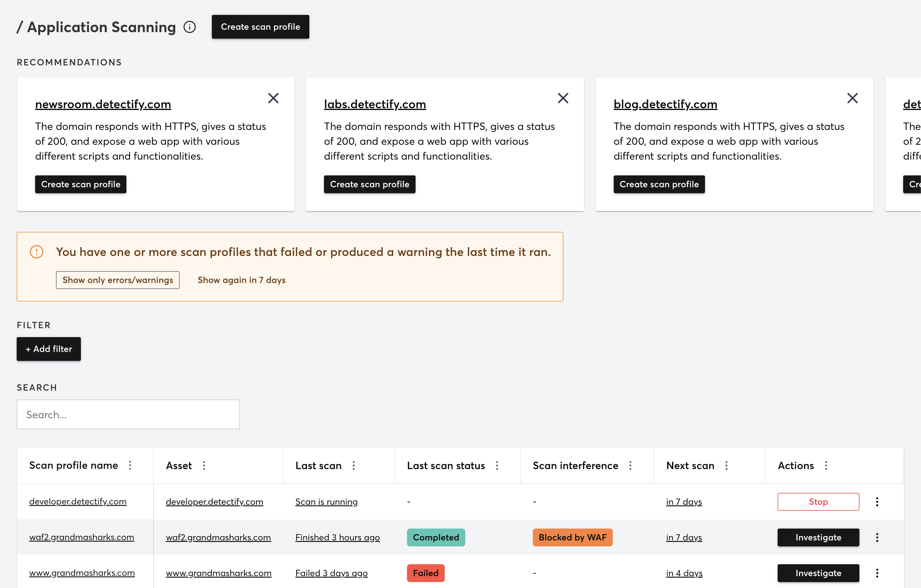921x588 pixels.
Task: Open more actions for the waf2.grandmasharks.com row
Action: pyautogui.click(x=877, y=537)
